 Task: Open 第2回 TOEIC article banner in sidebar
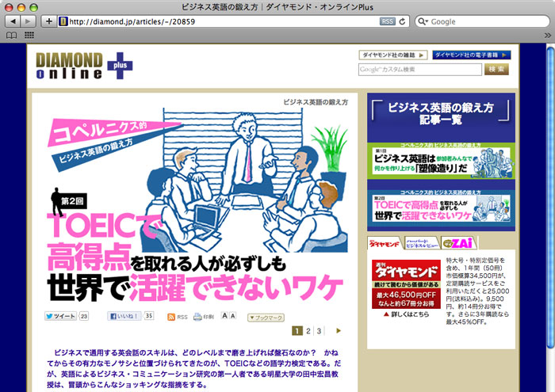click(441, 207)
